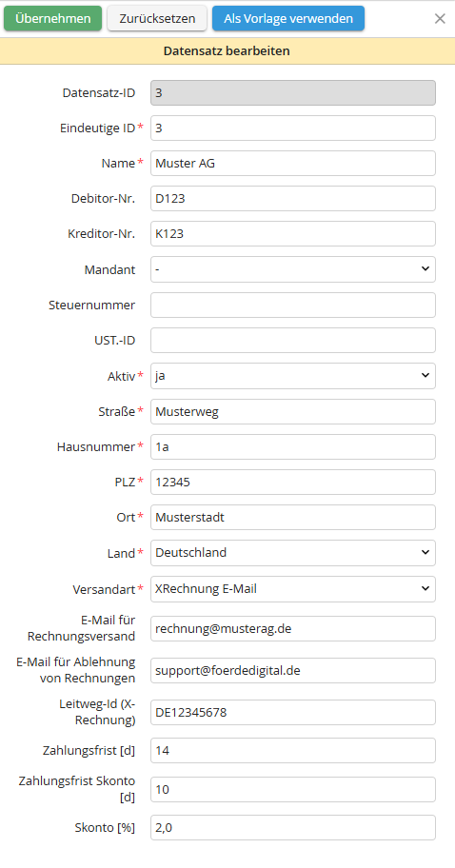
Task: Click into the Debitor-Nr. field
Action: point(293,199)
